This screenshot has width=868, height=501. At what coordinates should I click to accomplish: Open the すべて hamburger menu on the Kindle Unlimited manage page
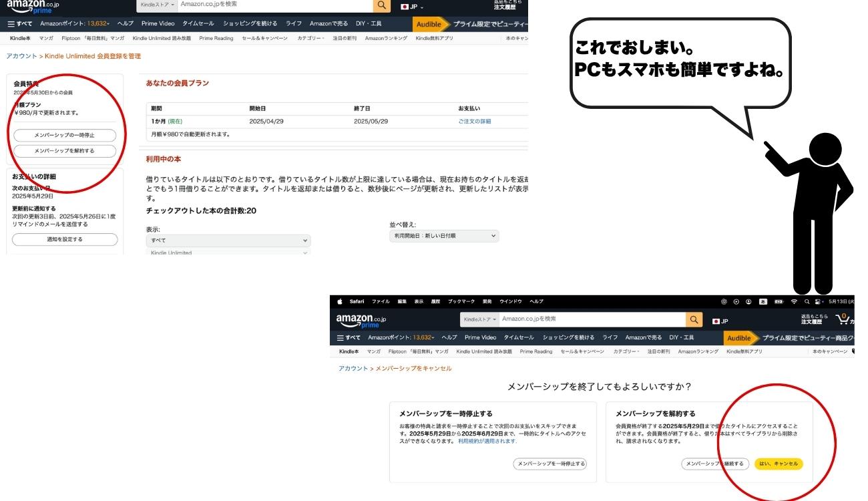pos(19,23)
